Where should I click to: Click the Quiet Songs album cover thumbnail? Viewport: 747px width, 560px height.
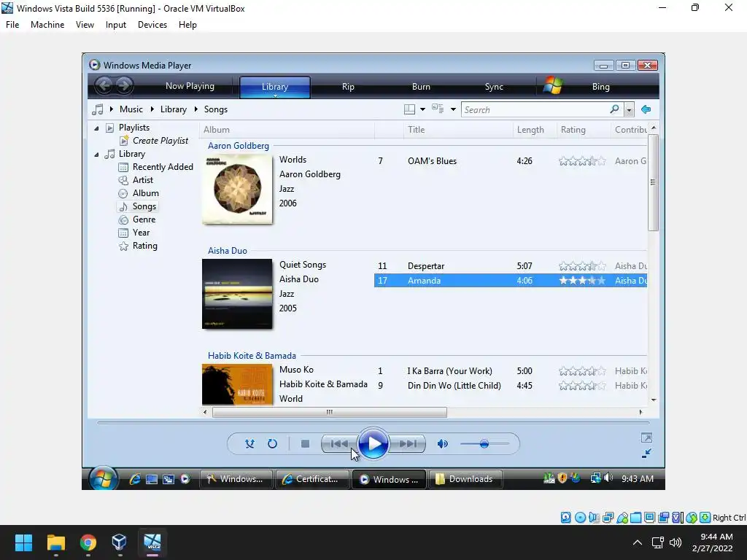tap(237, 294)
